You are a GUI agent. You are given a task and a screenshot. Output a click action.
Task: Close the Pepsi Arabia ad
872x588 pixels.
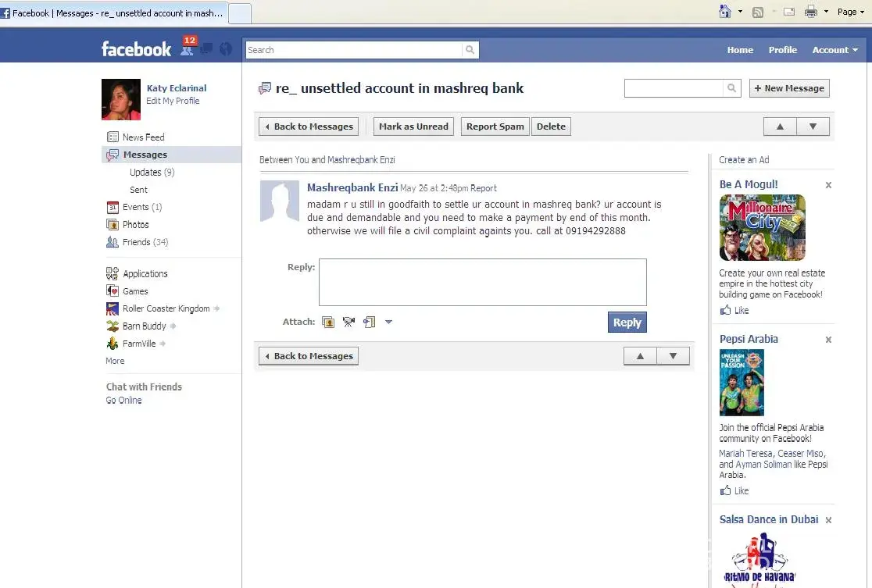(x=828, y=340)
